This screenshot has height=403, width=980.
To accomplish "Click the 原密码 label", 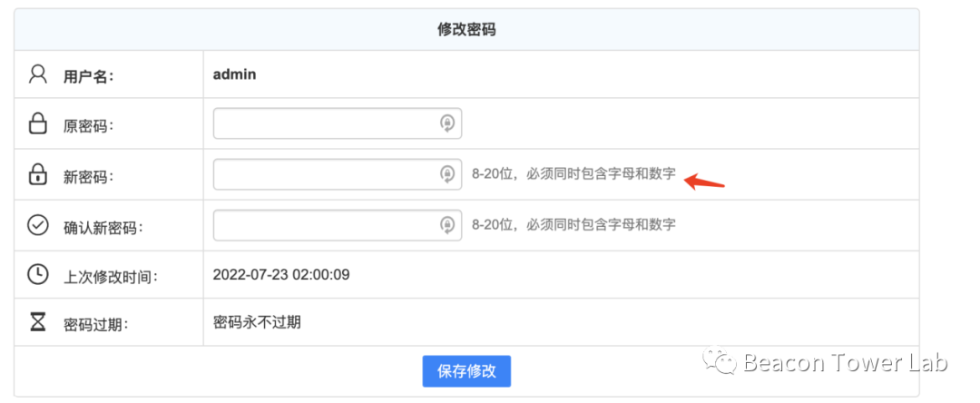I will click(88, 127).
